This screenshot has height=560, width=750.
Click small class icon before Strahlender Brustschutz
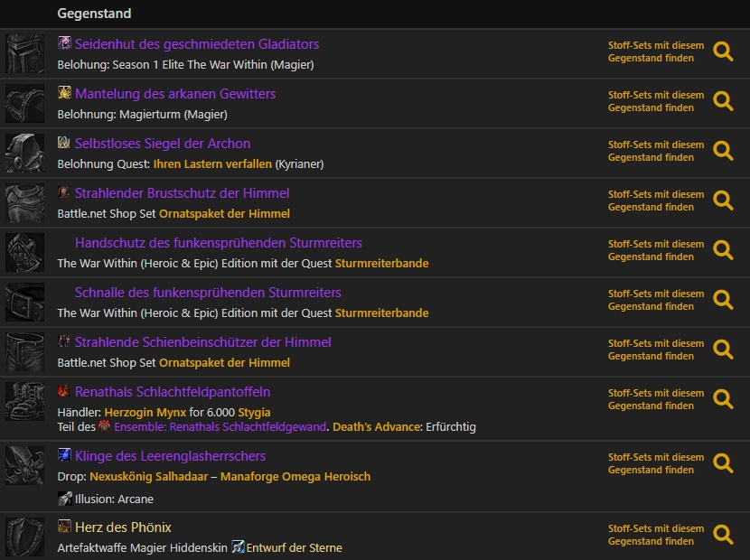click(64, 193)
